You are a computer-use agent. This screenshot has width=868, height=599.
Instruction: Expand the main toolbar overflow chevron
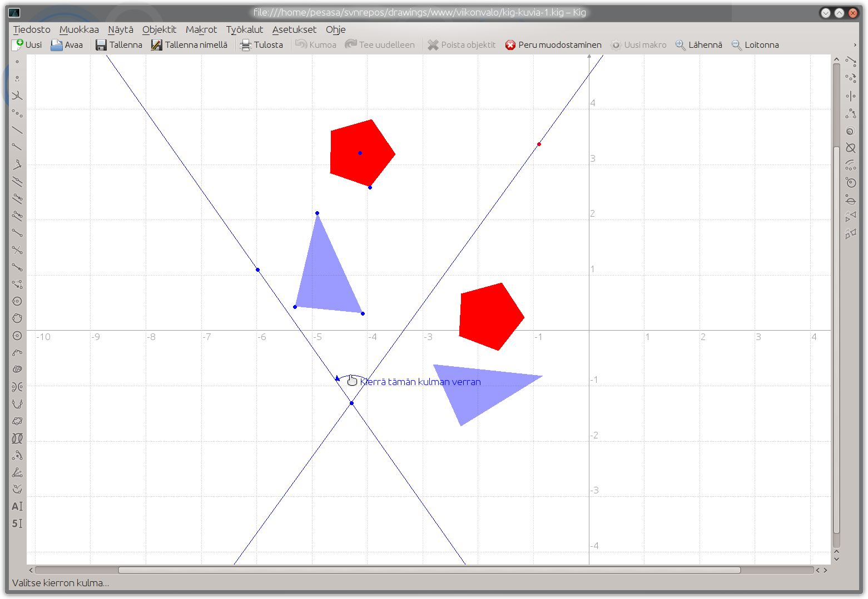[855, 45]
